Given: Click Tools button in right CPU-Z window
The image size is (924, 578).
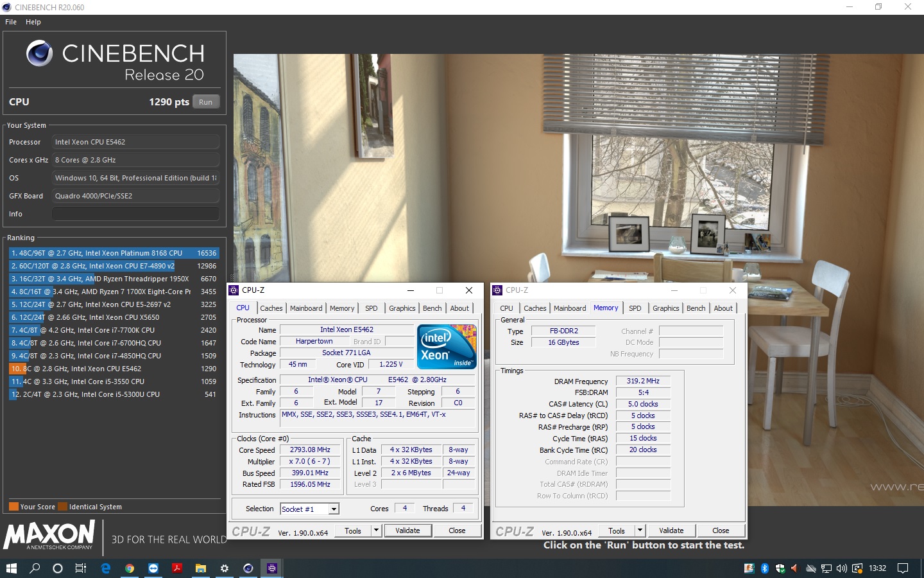Looking at the screenshot, I should pos(617,530).
